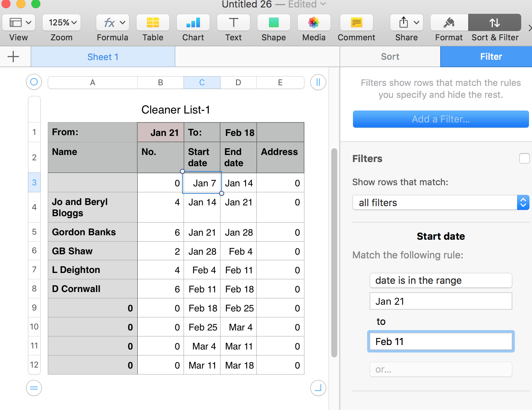Switch to the Sort tab
Screen dimensions: 532x410
pos(390,57)
